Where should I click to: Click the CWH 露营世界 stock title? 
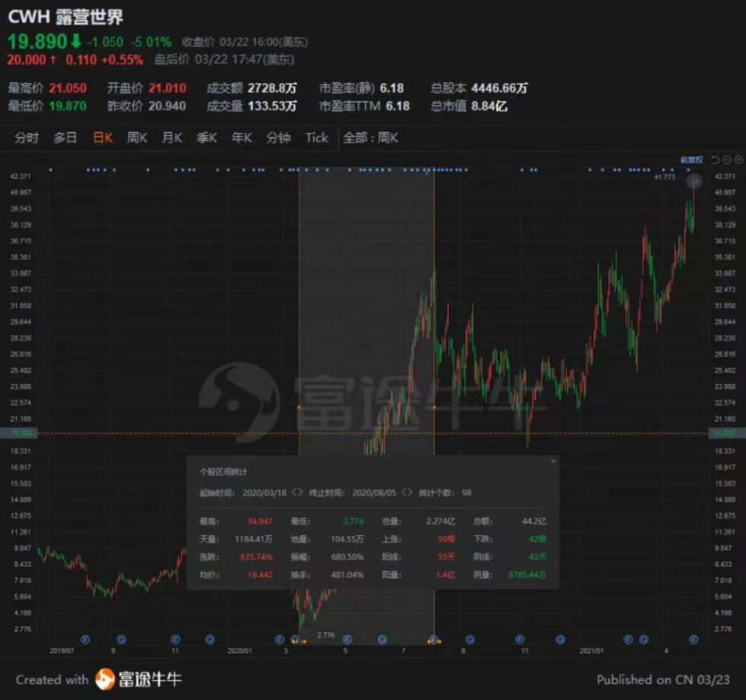point(66,17)
